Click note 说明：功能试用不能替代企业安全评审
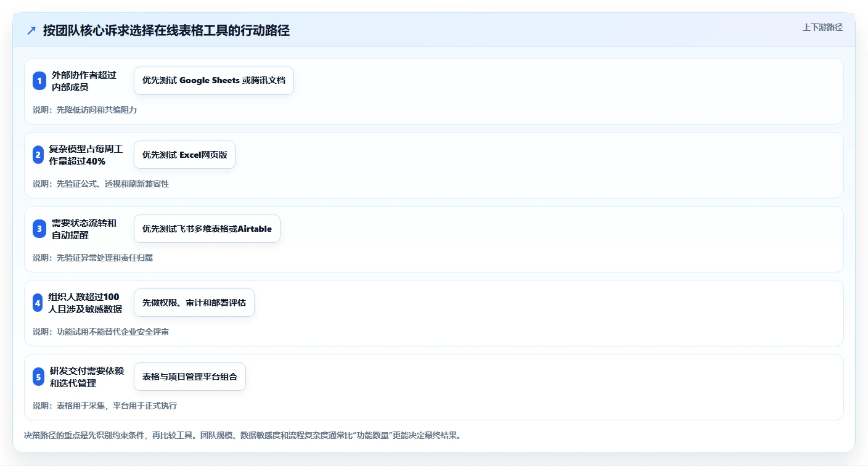 [100, 332]
